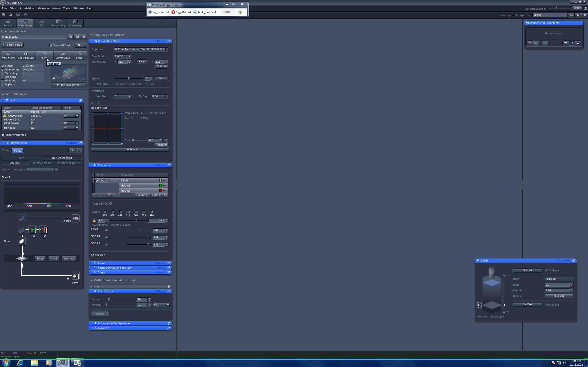Click the Start Experiment button
This screenshot has width=588, height=367.
pos(69,85)
